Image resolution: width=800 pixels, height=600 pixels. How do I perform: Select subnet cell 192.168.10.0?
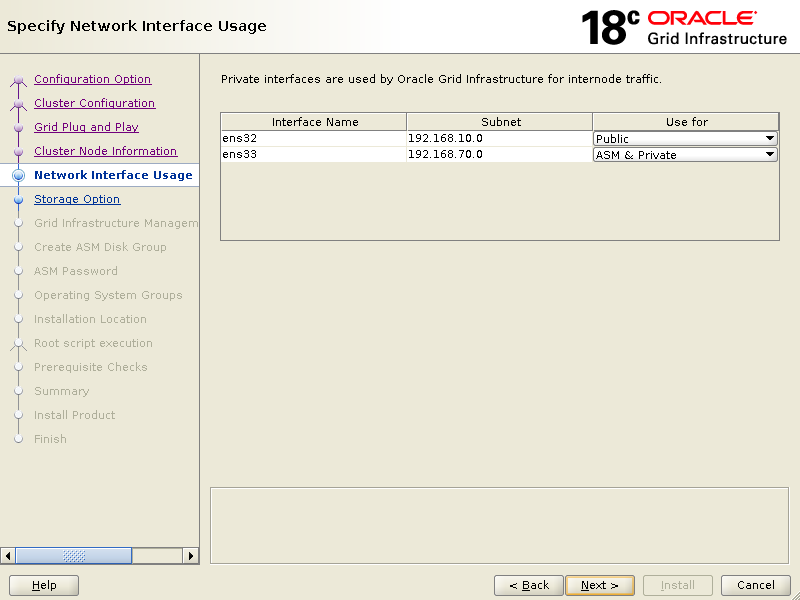499,138
